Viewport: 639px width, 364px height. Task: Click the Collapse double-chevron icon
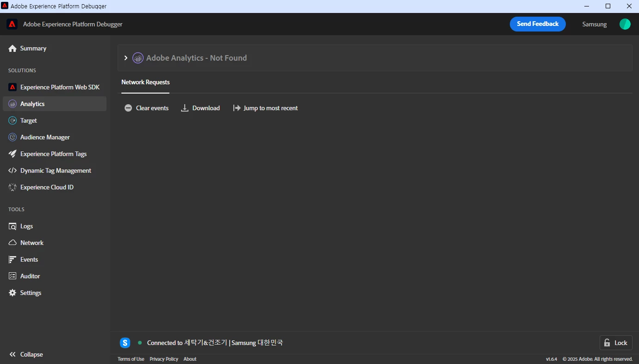click(x=13, y=354)
